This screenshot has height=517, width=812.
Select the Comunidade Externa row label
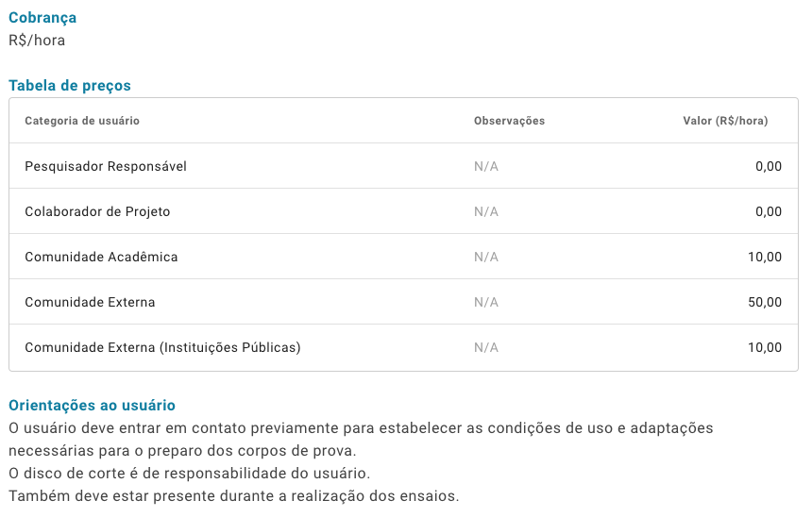click(90, 302)
